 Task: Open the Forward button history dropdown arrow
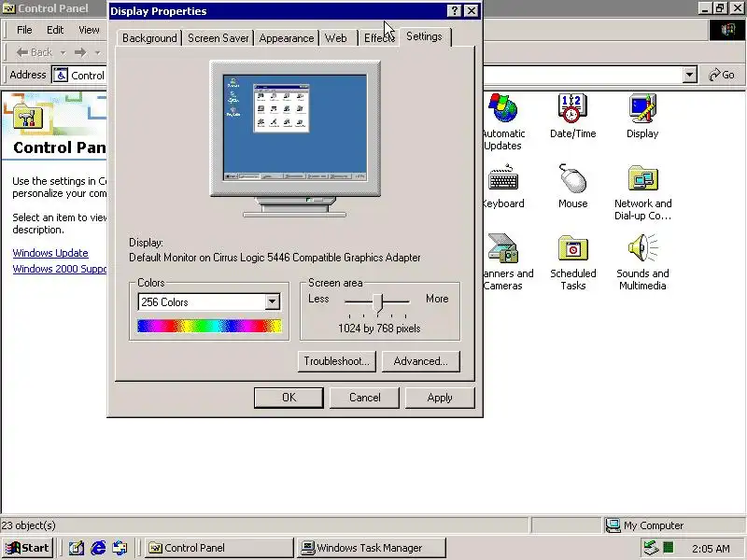pyautogui.click(x=97, y=52)
